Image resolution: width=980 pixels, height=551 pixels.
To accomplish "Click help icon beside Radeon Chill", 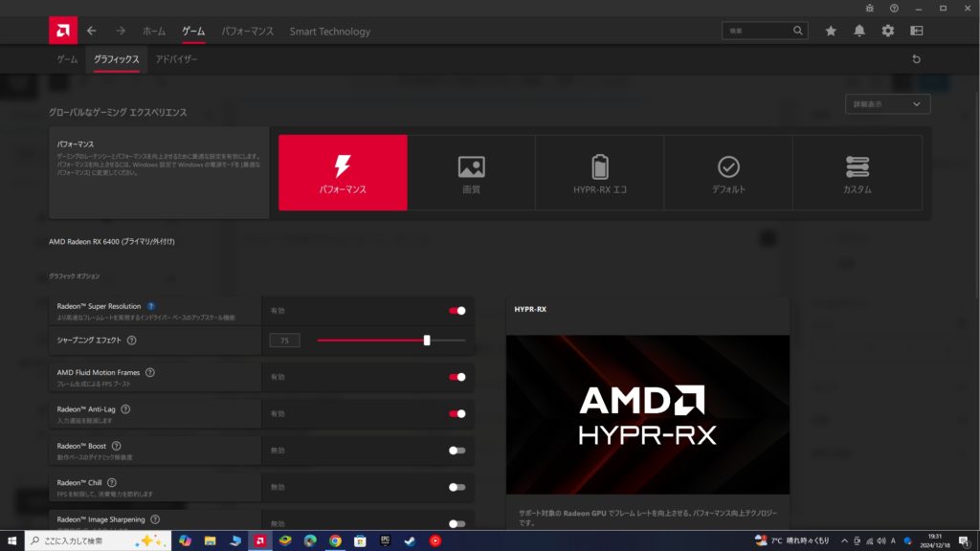I will click(112, 482).
